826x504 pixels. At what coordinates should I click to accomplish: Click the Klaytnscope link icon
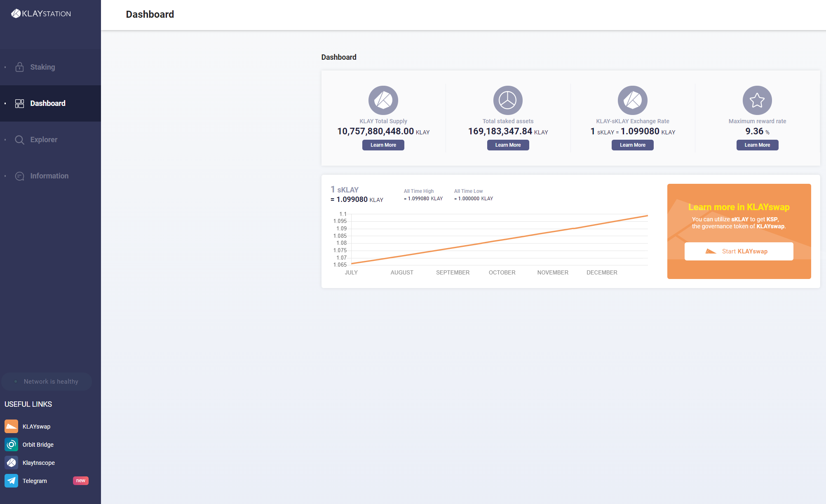click(12, 463)
